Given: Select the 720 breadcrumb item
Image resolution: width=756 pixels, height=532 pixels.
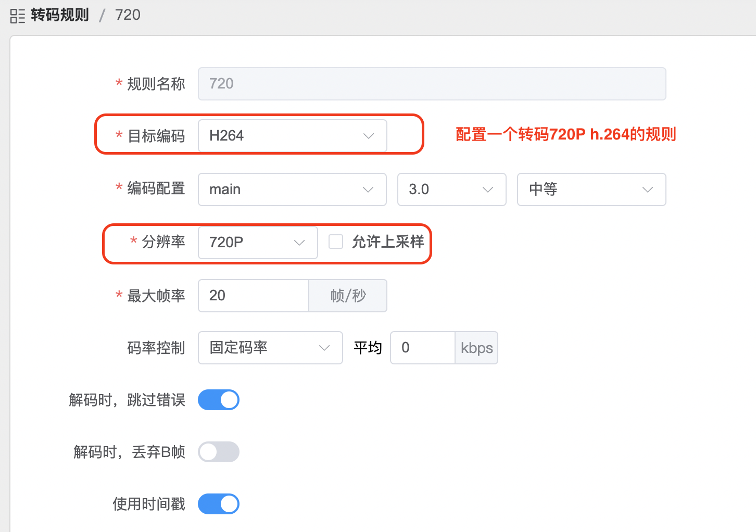Looking at the screenshot, I should pyautogui.click(x=128, y=15).
